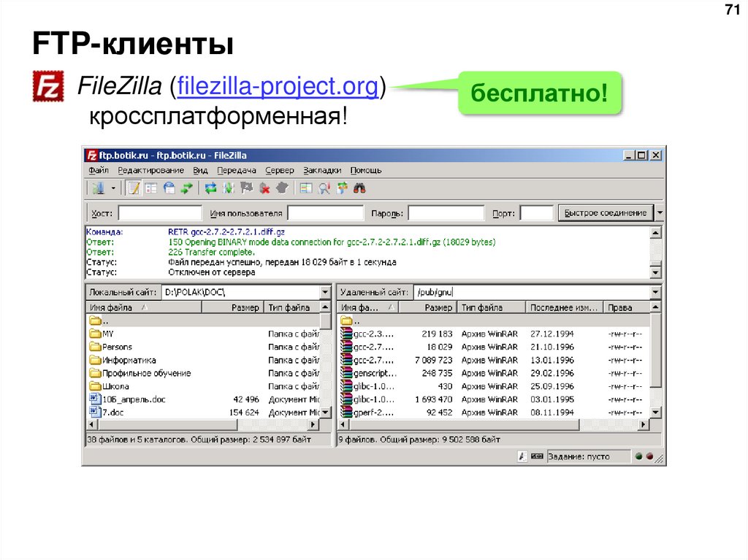Click binoculars file search icon
Viewport: 748px width, 560px height.
359,188
